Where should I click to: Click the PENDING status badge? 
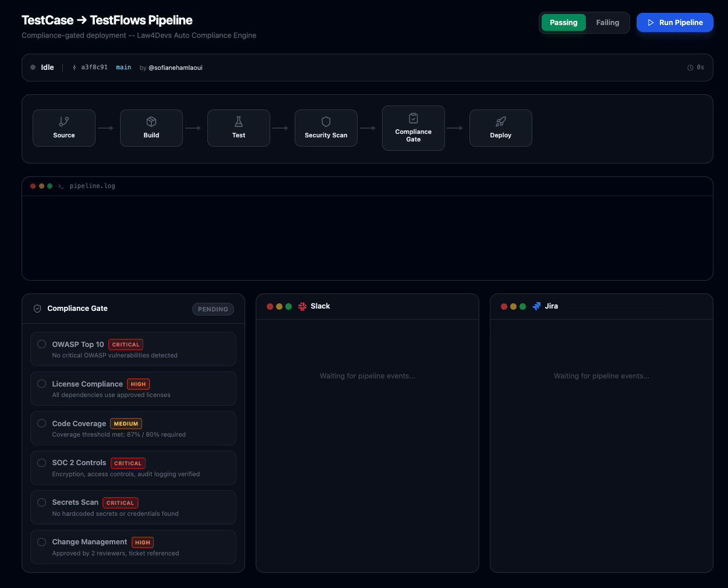tap(213, 309)
